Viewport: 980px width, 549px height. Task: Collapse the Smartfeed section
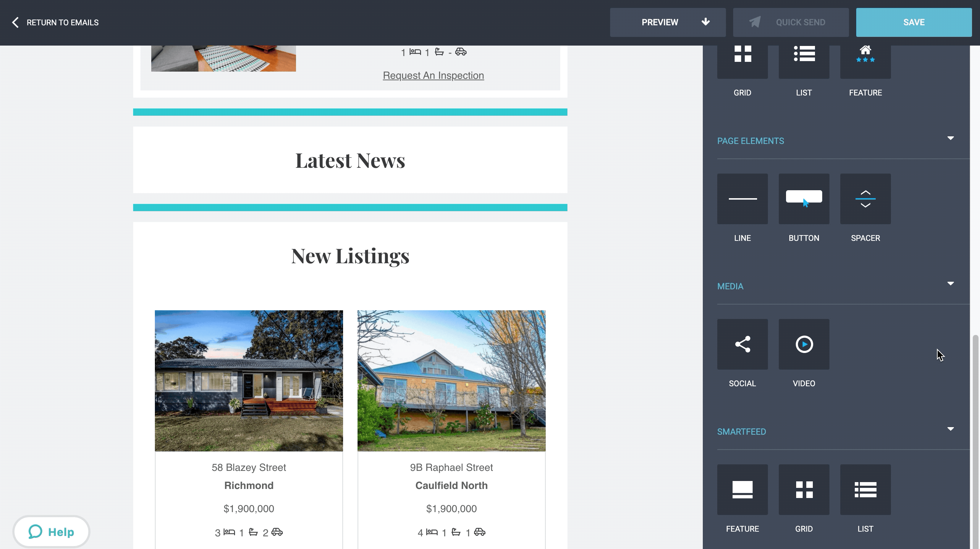[950, 429]
